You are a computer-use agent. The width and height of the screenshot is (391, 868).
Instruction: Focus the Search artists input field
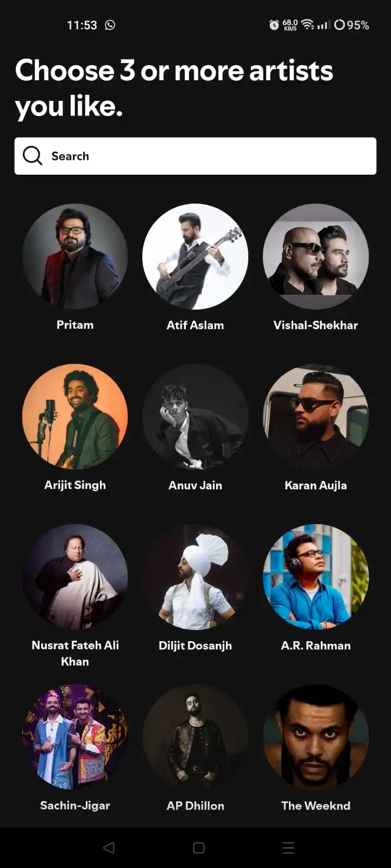tap(195, 156)
